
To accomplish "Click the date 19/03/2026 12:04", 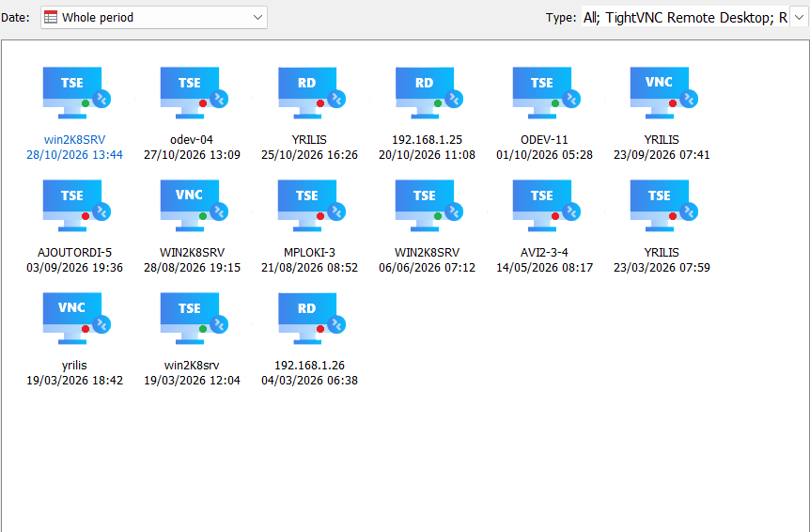I will coord(192,381).
